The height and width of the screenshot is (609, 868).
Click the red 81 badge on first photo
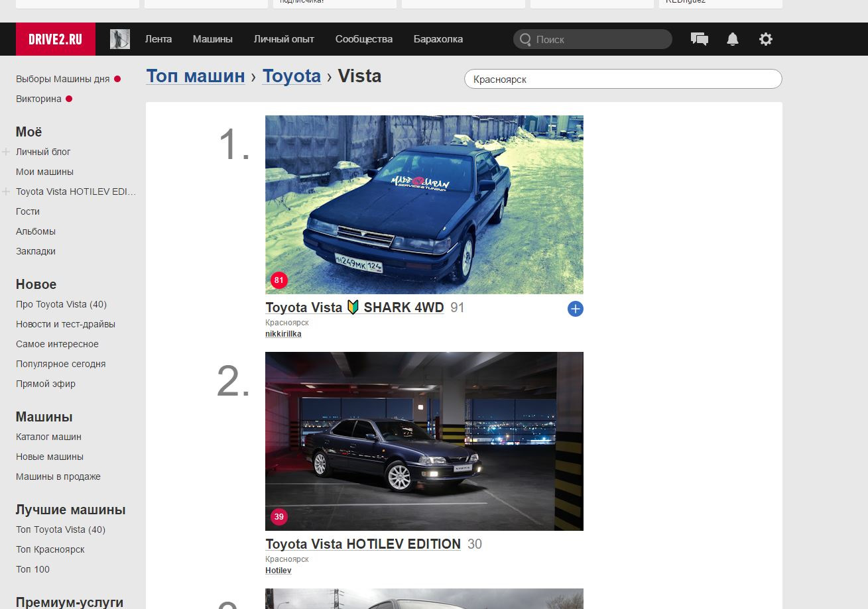pos(279,280)
